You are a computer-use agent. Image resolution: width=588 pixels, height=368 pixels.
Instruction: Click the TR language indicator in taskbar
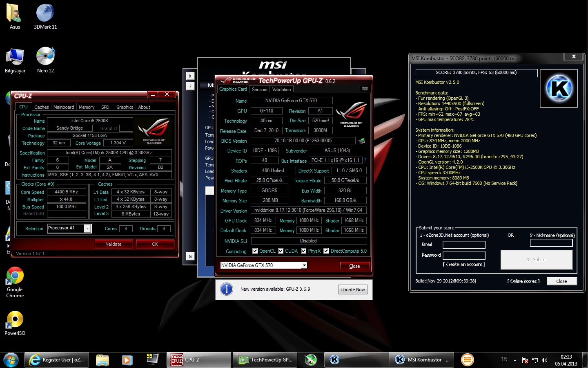(504, 359)
